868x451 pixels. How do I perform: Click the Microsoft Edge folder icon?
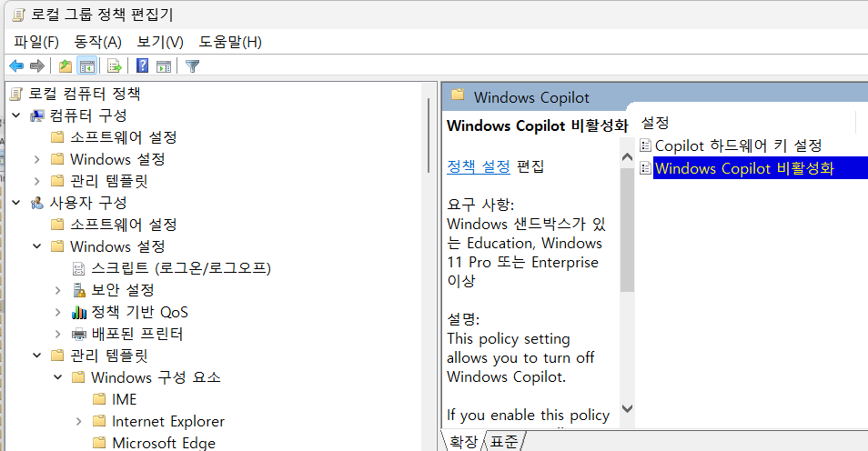100,443
